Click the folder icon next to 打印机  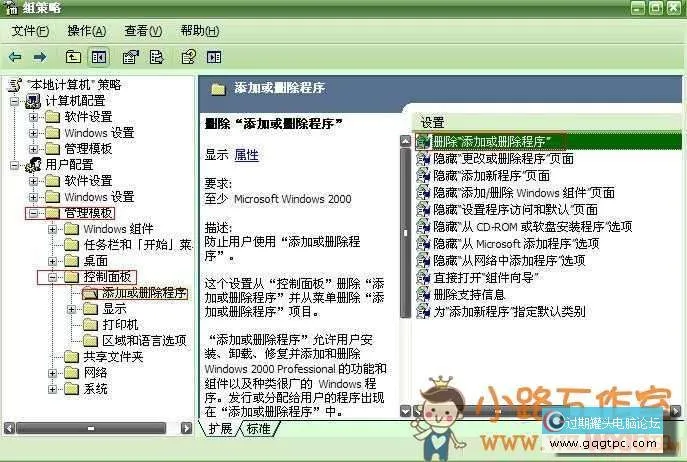click(x=90, y=325)
